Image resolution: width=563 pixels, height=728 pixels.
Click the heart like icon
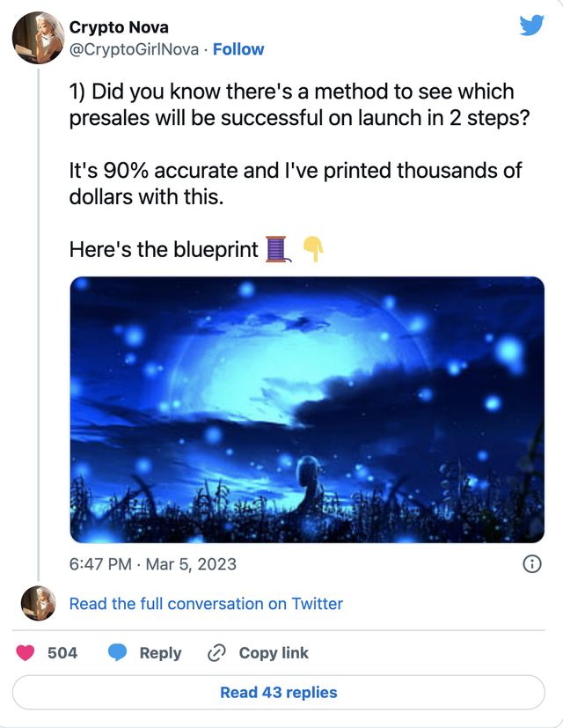[26, 652]
